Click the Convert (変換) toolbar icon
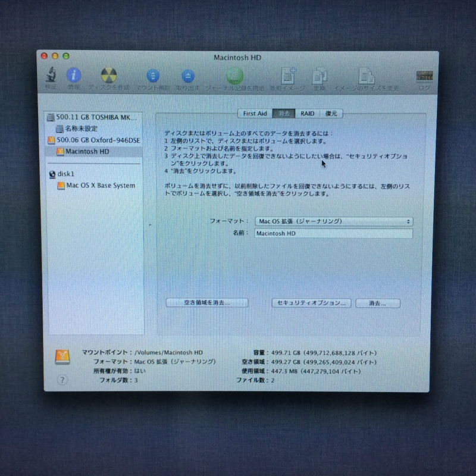This screenshot has height=476, width=476. pyautogui.click(x=320, y=76)
